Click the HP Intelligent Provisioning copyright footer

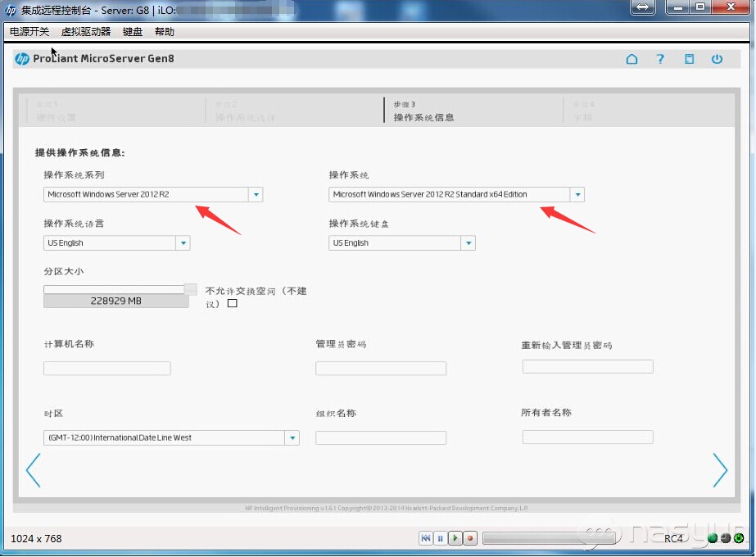tap(387, 509)
